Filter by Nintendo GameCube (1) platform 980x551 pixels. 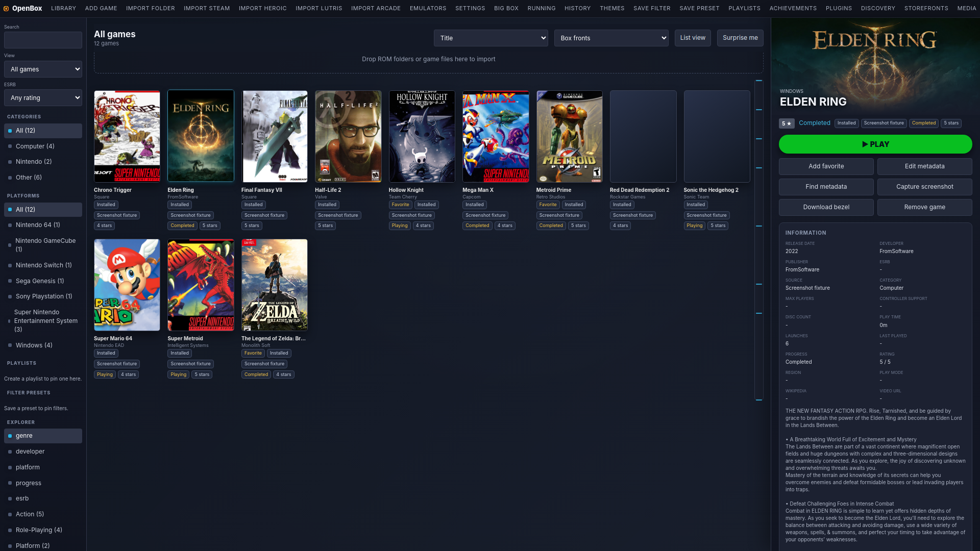click(x=43, y=245)
